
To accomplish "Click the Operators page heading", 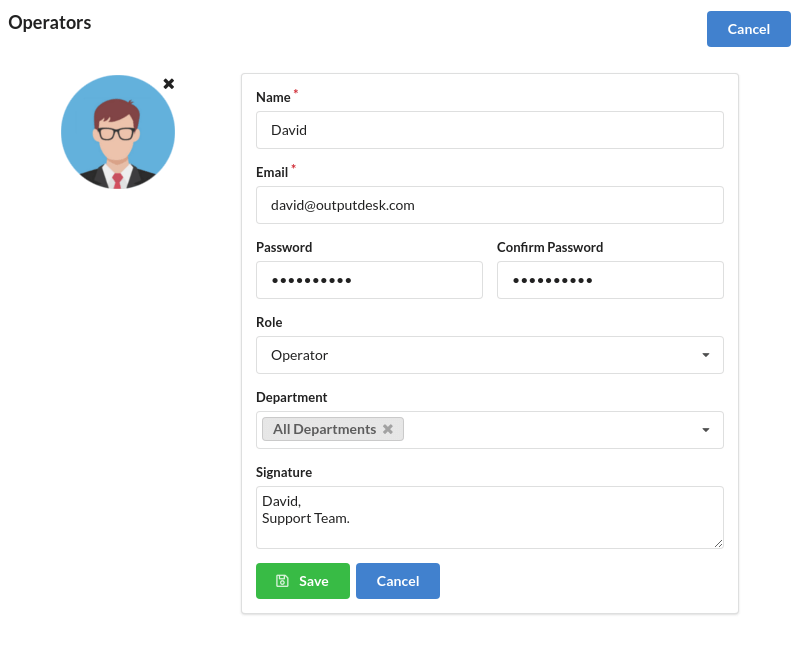I will tap(50, 22).
